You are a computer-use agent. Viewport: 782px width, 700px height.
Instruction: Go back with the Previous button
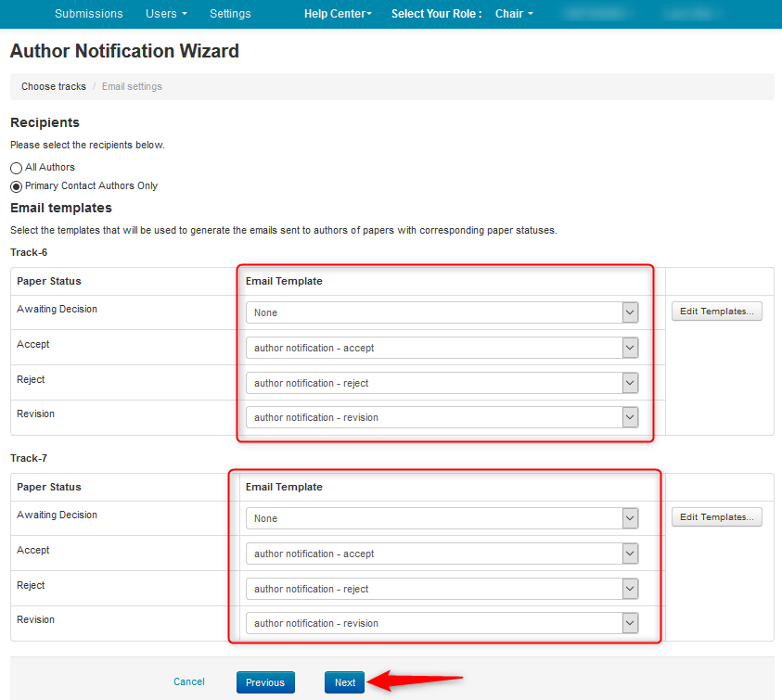(265, 682)
